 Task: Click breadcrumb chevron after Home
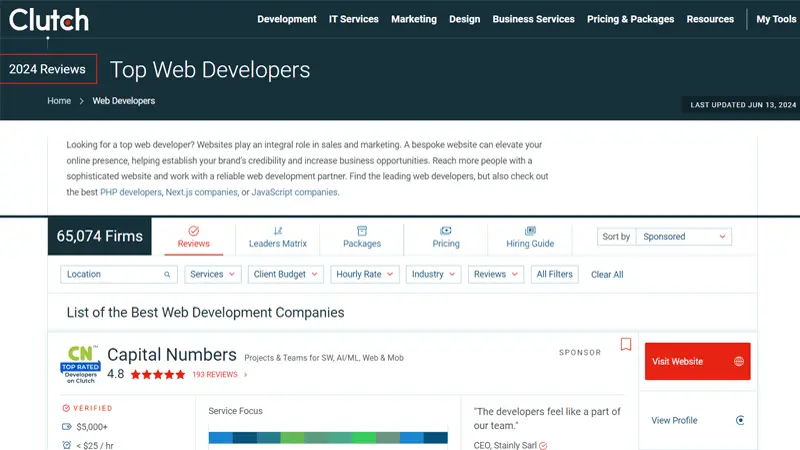tap(81, 101)
